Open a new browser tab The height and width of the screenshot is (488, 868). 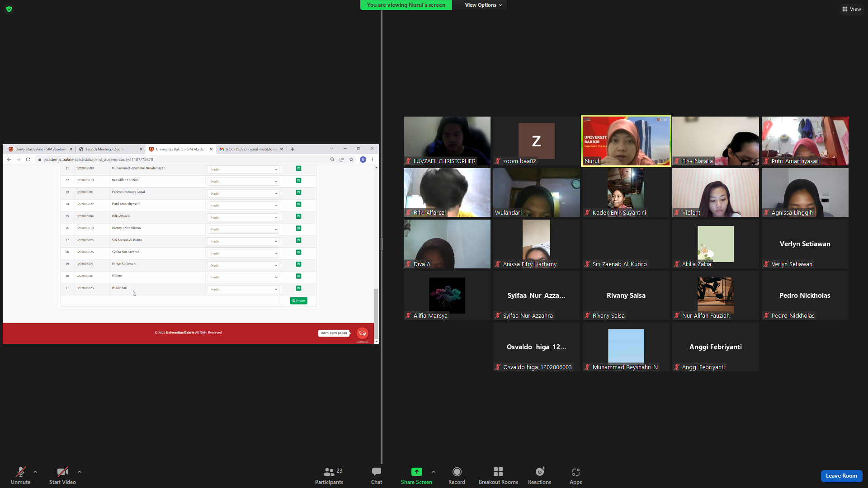(293, 149)
